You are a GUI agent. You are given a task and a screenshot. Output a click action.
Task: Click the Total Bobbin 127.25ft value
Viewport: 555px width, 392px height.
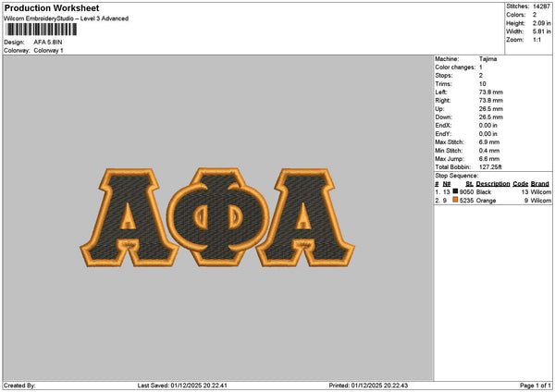[x=490, y=167]
